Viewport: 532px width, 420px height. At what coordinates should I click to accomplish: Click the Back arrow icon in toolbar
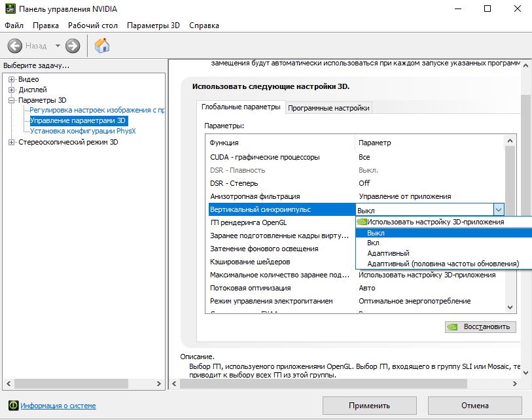click(15, 46)
